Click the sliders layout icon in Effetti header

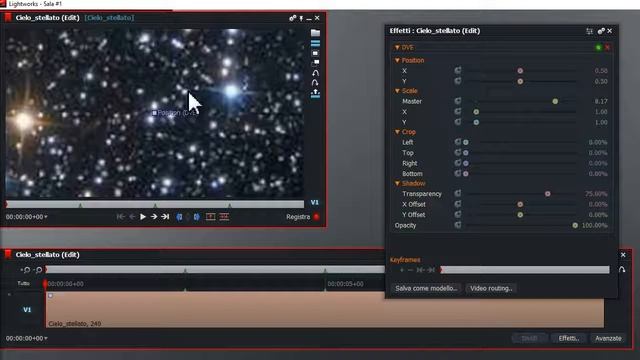[x=589, y=31]
